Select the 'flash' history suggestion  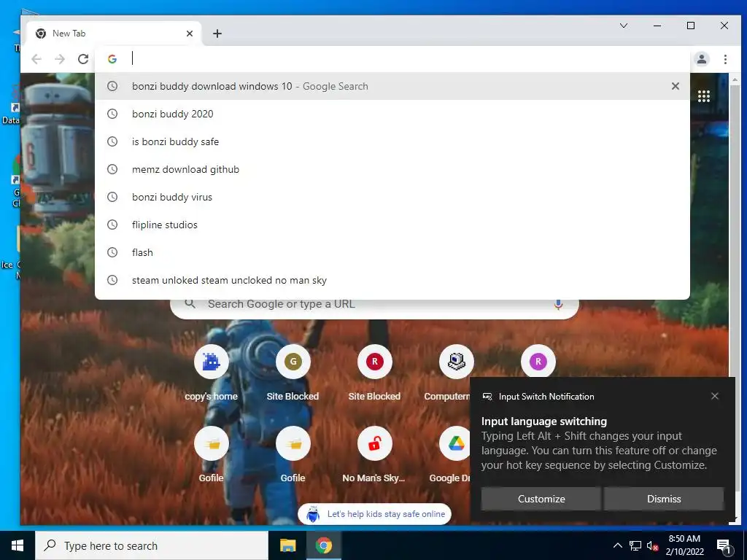click(392, 252)
